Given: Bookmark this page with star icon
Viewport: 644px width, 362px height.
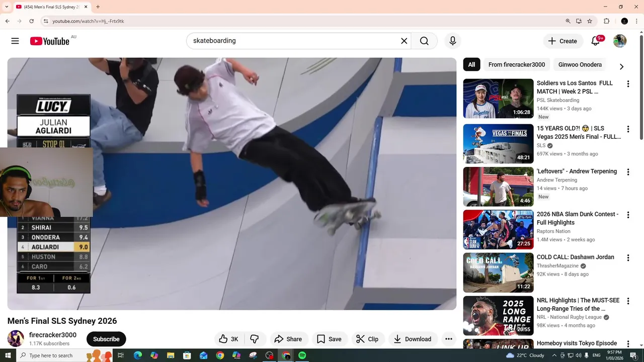Looking at the screenshot, I should tap(590, 21).
